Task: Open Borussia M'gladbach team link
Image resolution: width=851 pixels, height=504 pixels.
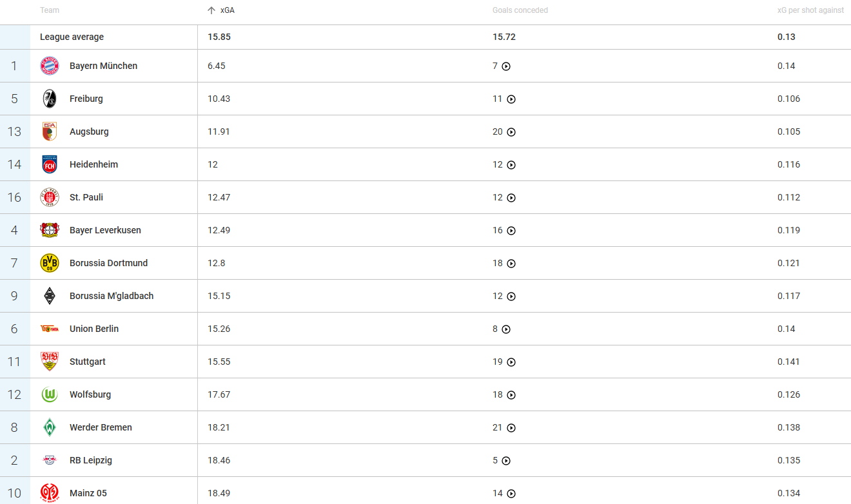Action: click(112, 296)
